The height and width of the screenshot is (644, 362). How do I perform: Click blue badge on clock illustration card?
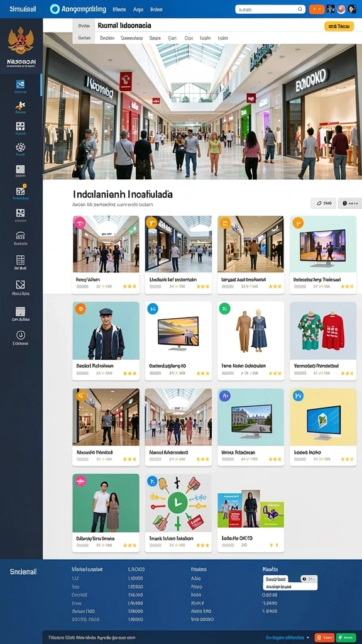[152, 481]
